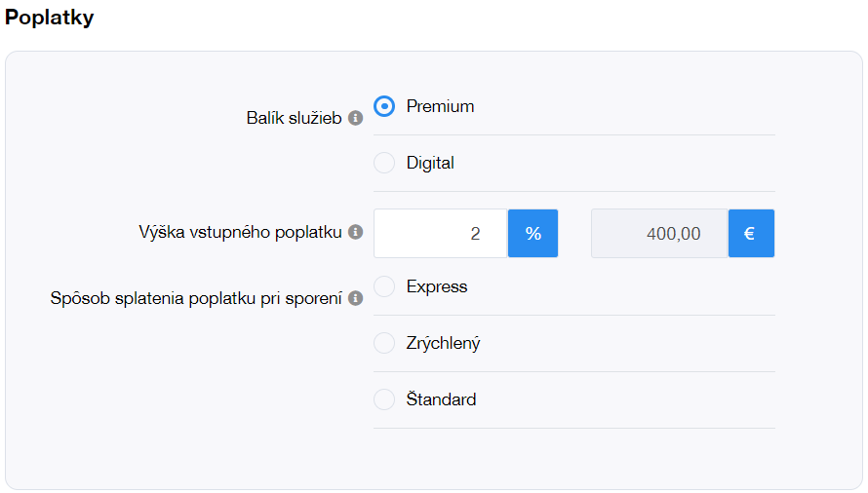The height and width of the screenshot is (493, 868).
Task: Click the Poplatky section heading
Action: [x=50, y=18]
